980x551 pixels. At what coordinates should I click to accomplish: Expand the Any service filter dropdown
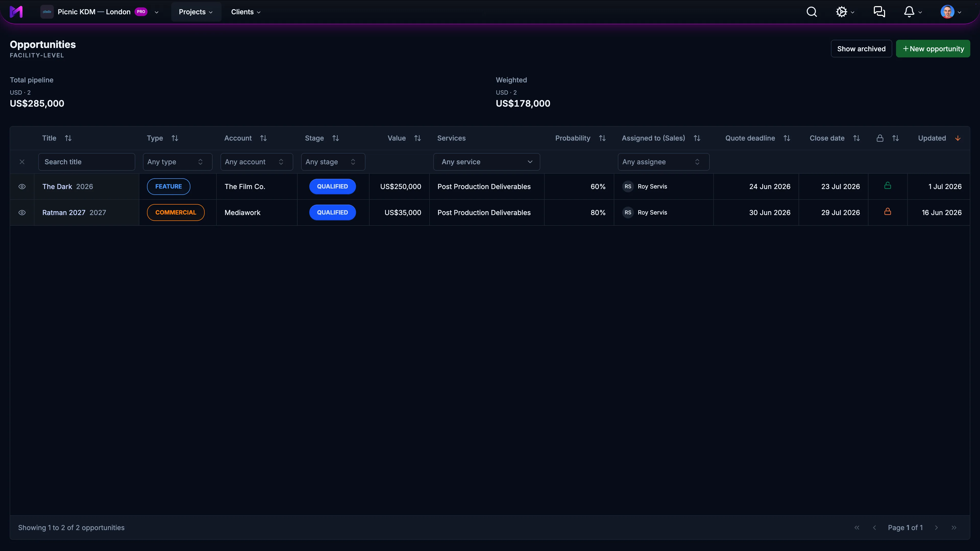487,162
